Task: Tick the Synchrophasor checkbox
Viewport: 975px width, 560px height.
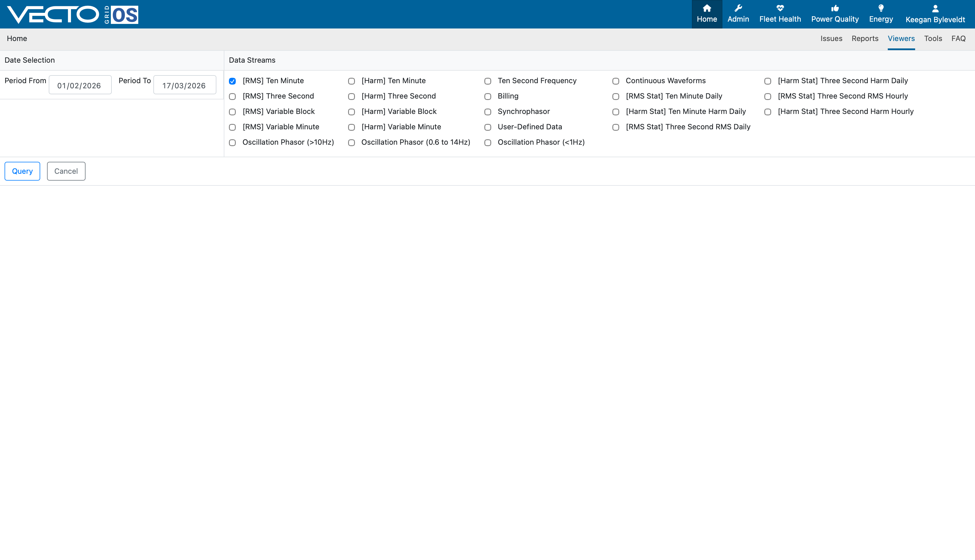Action: pos(487,112)
